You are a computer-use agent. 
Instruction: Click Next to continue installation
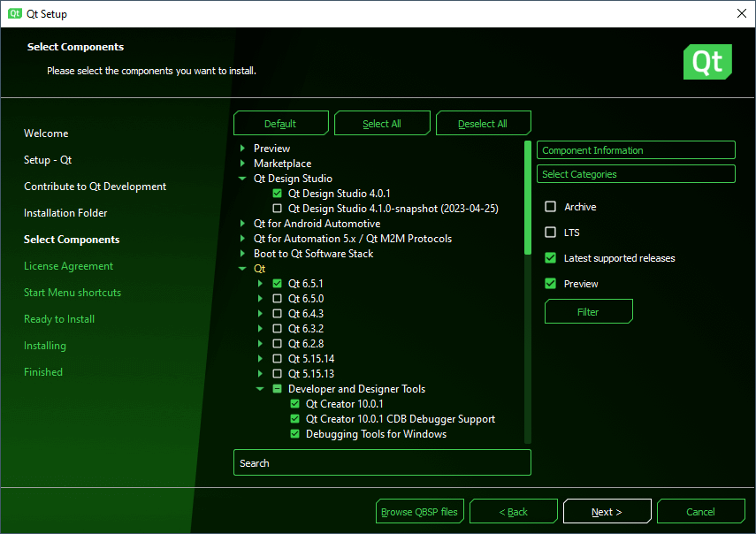tap(607, 512)
